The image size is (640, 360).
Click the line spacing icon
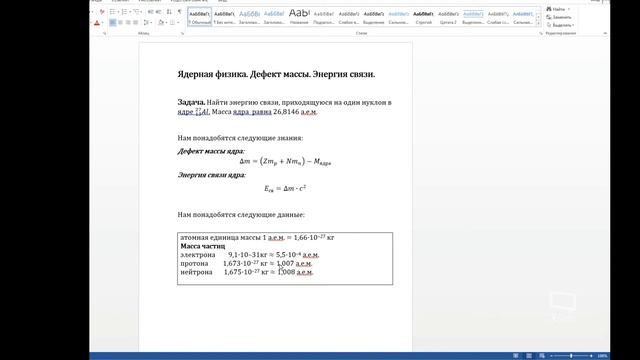[146, 22]
